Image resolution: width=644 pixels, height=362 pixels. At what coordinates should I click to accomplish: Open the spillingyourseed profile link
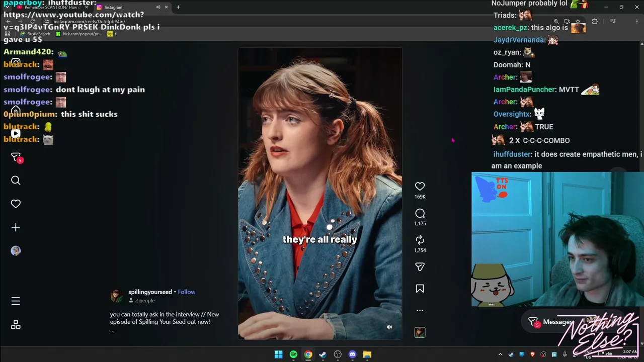pyautogui.click(x=150, y=292)
